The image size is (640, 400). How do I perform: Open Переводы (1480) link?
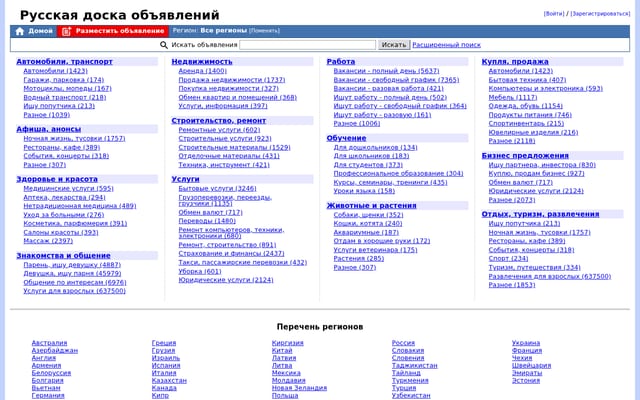click(x=207, y=221)
